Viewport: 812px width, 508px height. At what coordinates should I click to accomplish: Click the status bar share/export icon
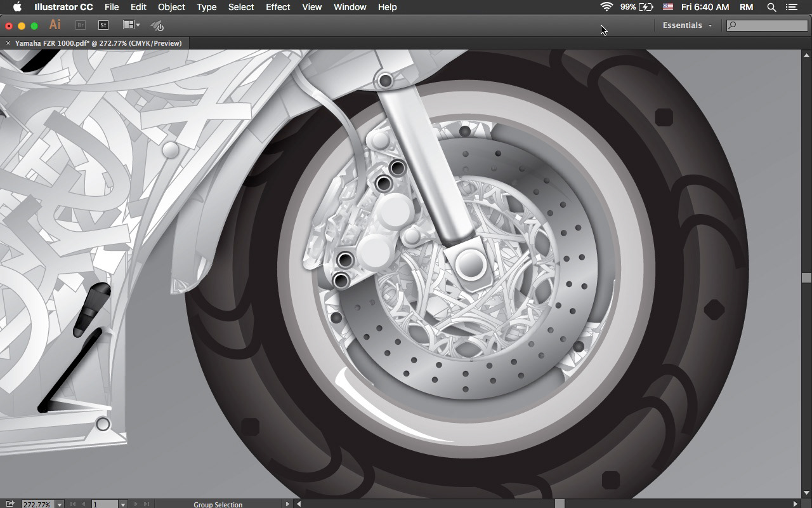[10, 504]
